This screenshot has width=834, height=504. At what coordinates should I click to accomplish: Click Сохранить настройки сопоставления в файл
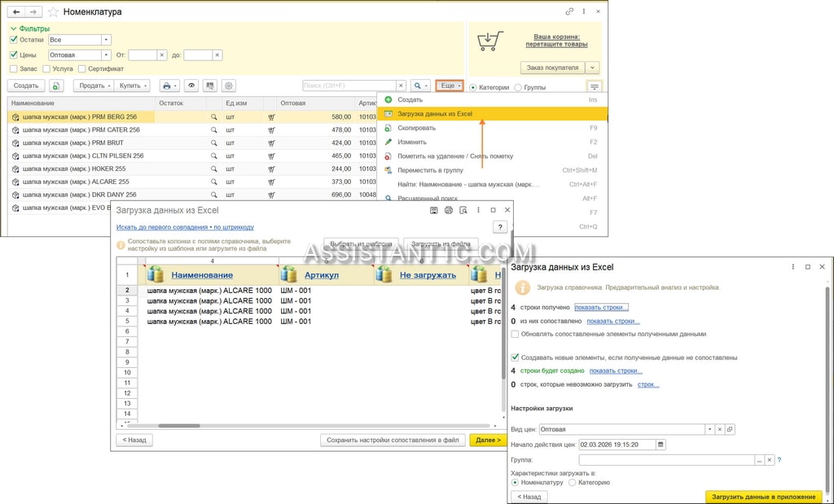pyautogui.click(x=393, y=440)
